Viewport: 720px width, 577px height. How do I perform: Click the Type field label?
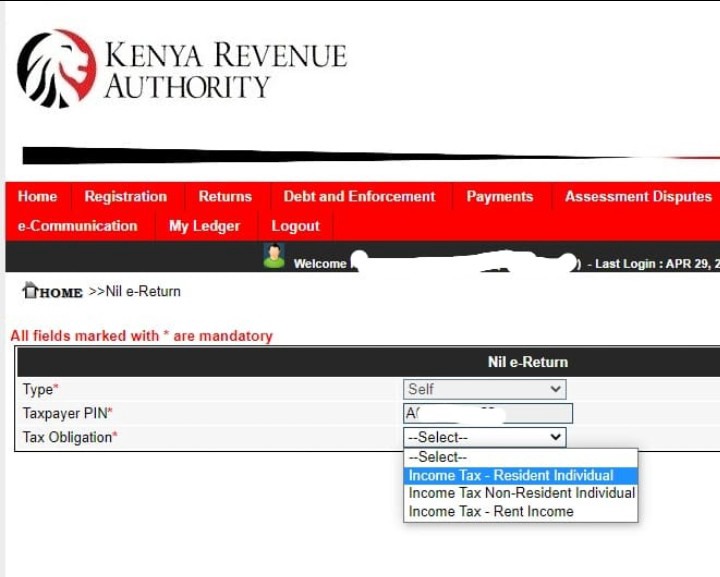[x=40, y=389]
